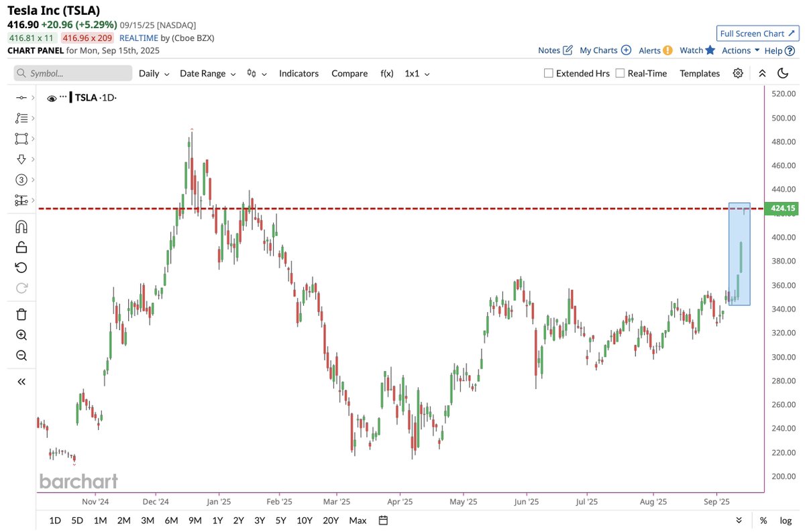805x532 pixels.
Task: Redo the chart action
Action: click(x=21, y=288)
